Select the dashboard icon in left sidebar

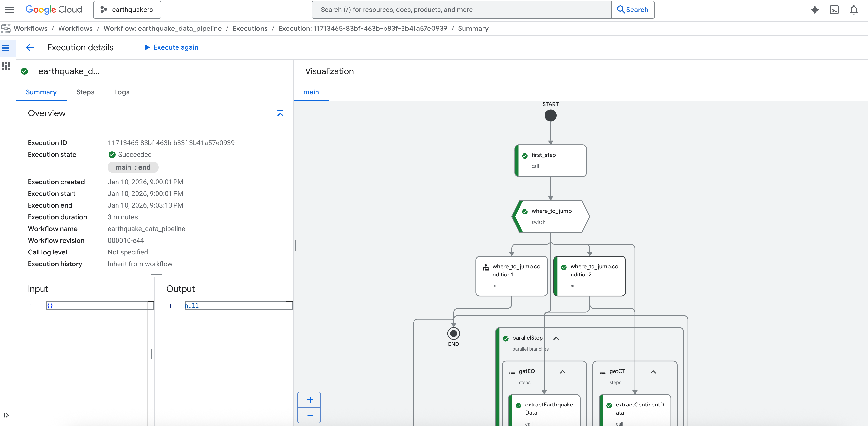6,66
